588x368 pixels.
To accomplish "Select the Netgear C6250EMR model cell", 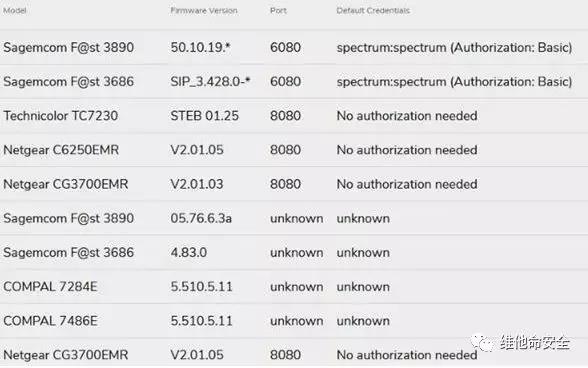I will [61, 150].
